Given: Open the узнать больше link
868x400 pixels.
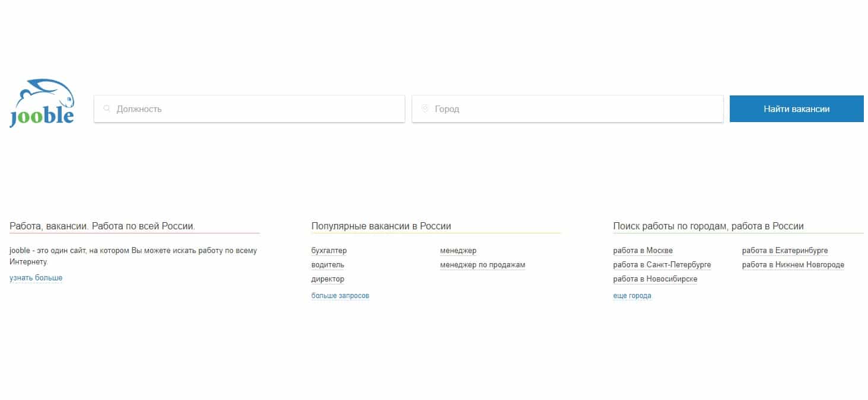Looking at the screenshot, I should coord(36,278).
